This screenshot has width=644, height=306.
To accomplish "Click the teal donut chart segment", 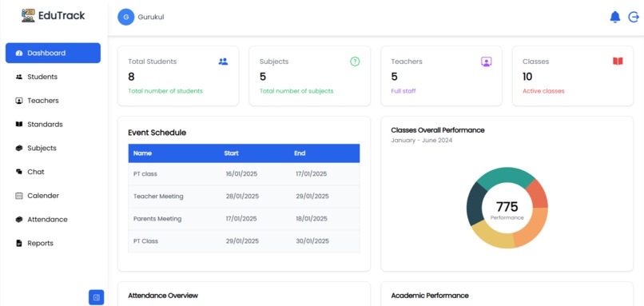I will [506, 175].
